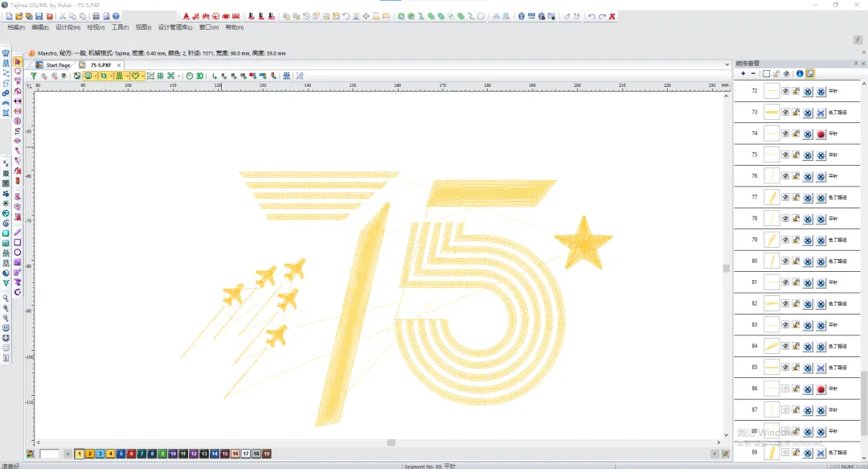
Task: Click the color bar left scroll arrow
Action: [x=68, y=454]
